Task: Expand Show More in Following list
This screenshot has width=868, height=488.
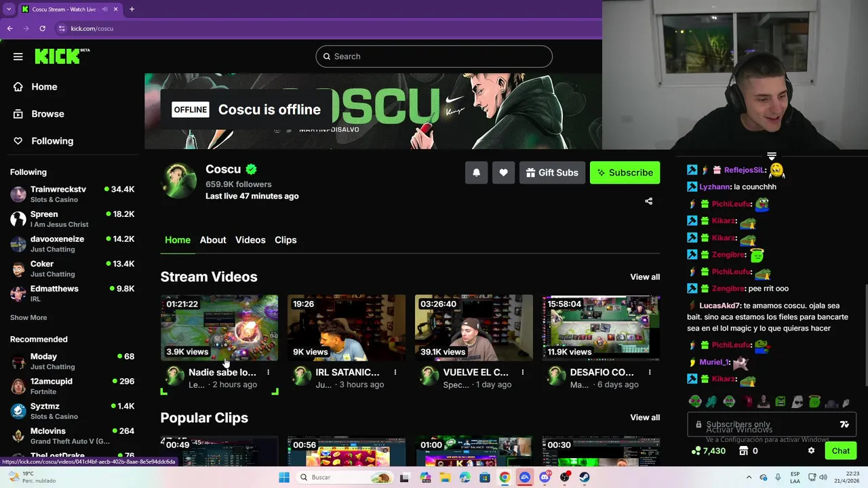Action: (x=28, y=317)
